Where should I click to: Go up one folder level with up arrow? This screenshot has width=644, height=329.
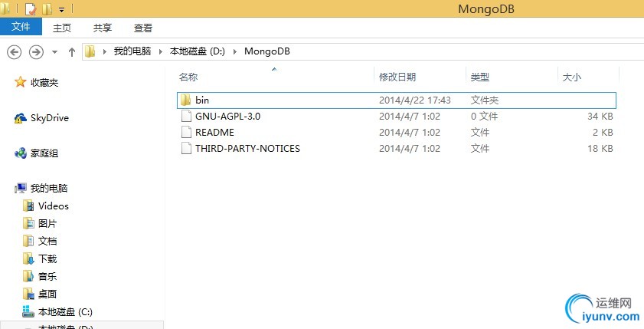pyautogui.click(x=72, y=52)
